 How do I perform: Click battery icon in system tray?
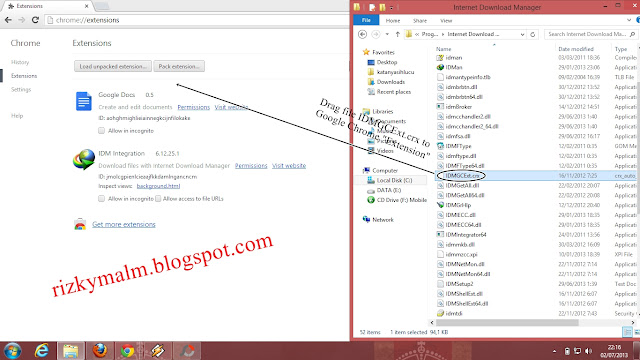coord(567,351)
